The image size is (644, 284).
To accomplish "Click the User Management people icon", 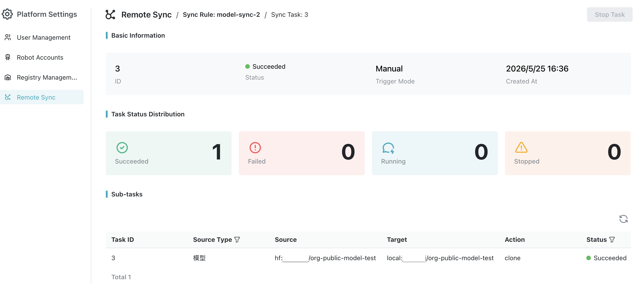I will tap(8, 37).
